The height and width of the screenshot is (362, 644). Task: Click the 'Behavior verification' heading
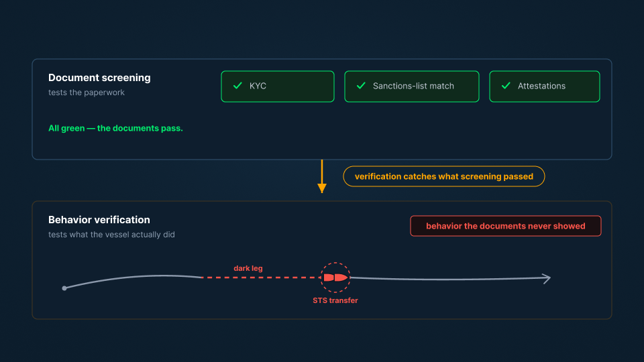tap(99, 220)
